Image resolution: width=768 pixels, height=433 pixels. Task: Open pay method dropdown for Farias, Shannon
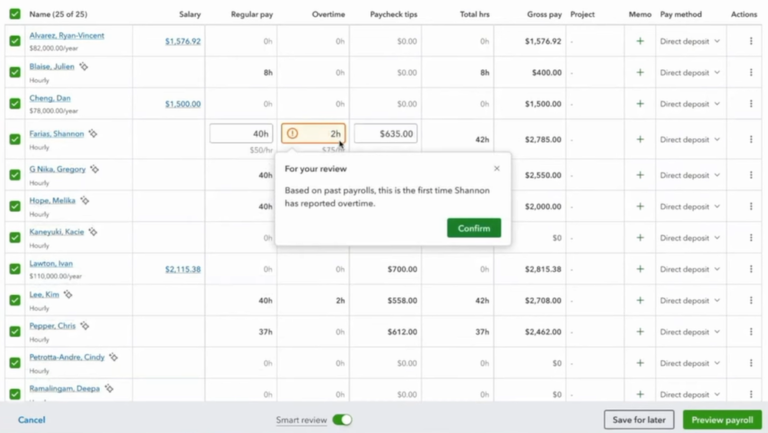click(x=690, y=140)
